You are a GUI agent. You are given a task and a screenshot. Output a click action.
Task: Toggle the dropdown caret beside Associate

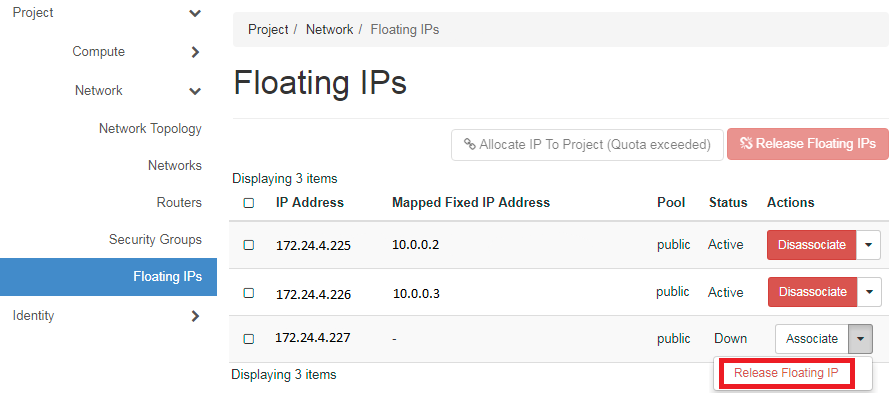coord(860,339)
